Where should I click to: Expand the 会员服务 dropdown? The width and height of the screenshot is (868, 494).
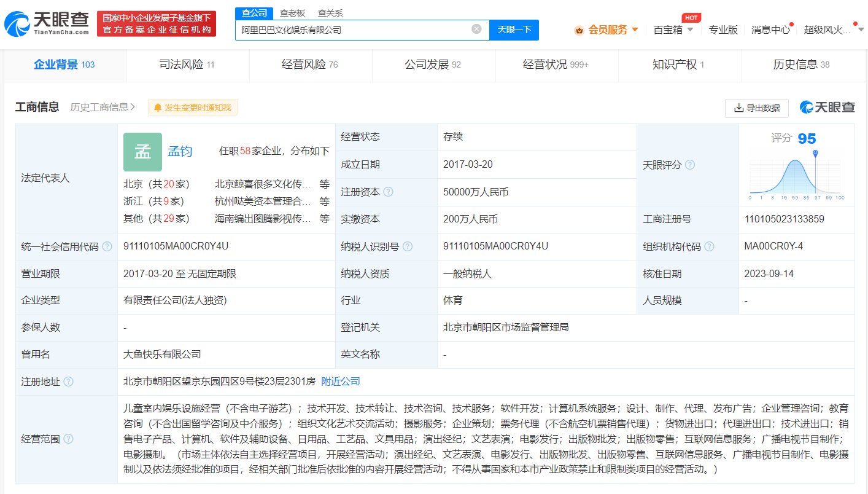coord(635,29)
